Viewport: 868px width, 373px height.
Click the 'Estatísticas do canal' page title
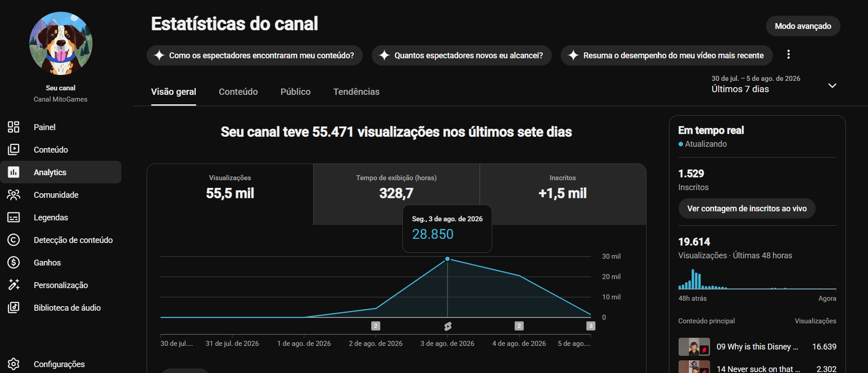pyautogui.click(x=234, y=24)
